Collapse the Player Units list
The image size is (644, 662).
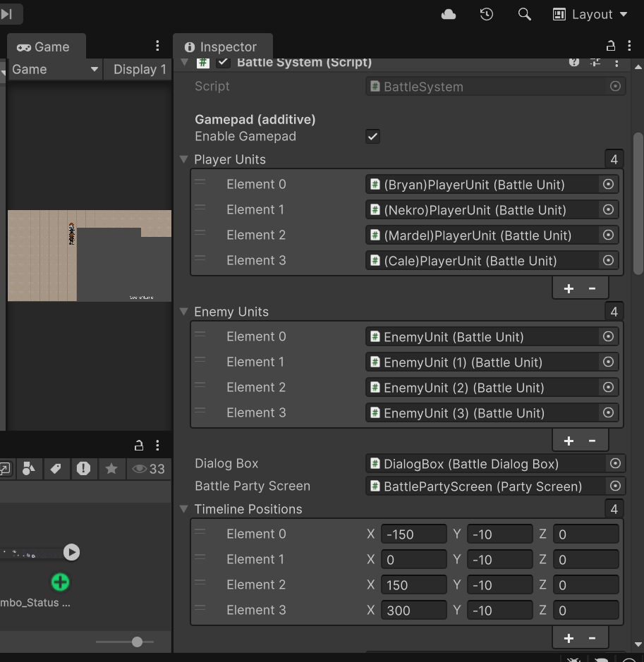[184, 159]
